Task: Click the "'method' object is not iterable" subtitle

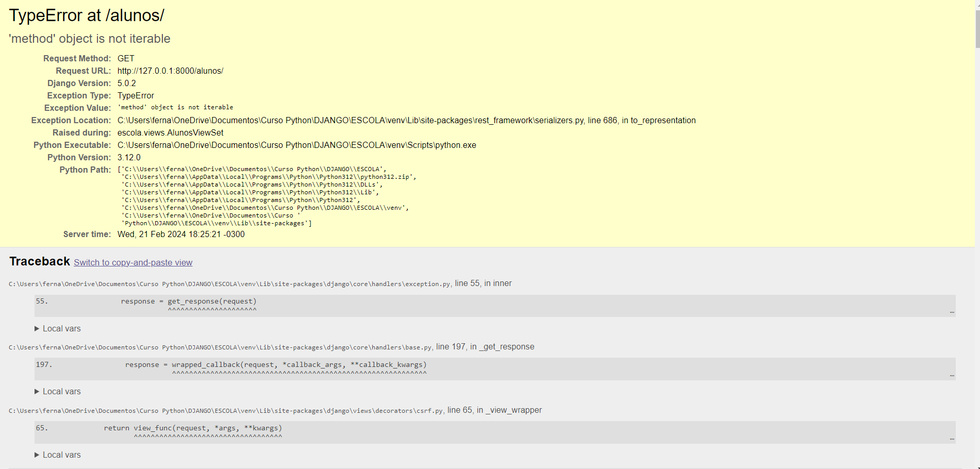Action: (90, 39)
